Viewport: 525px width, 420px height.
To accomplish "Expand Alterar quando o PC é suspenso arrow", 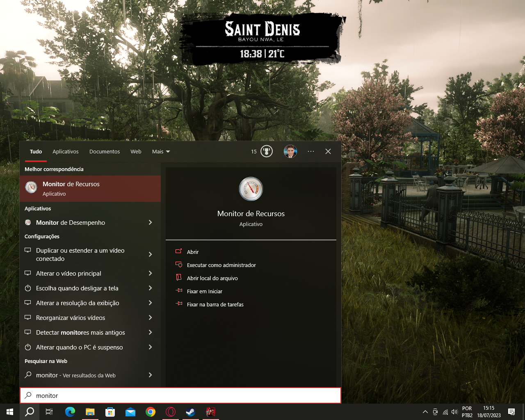I will pyautogui.click(x=150, y=347).
